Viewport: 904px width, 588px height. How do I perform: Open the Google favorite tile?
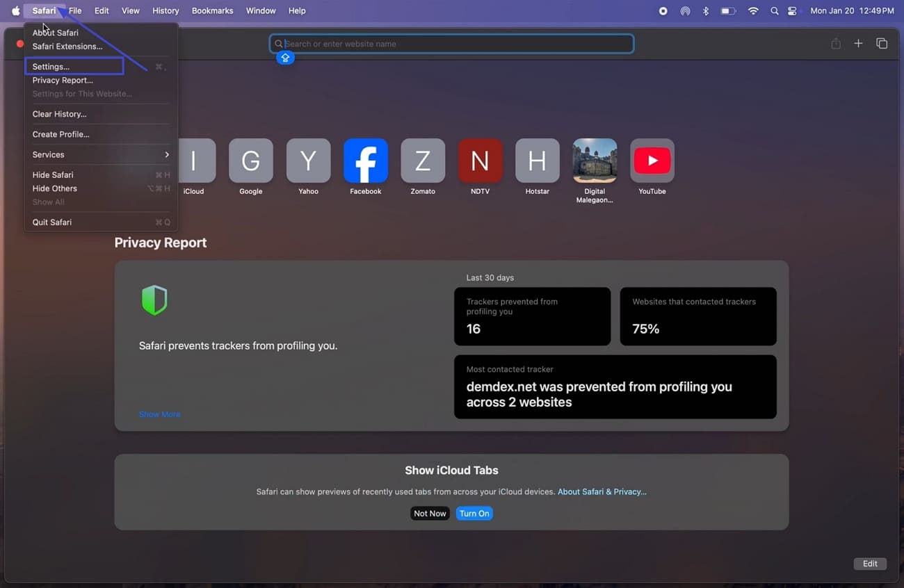tap(250, 161)
